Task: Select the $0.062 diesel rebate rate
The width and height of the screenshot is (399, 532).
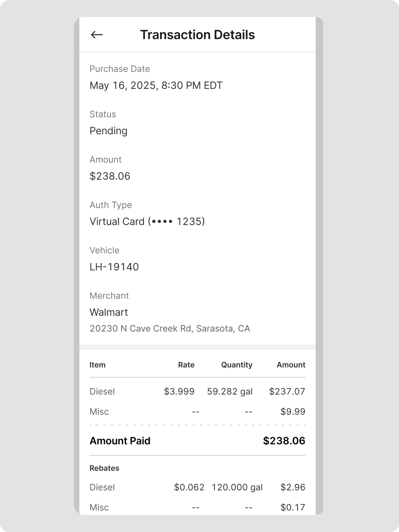Action: 189,487
